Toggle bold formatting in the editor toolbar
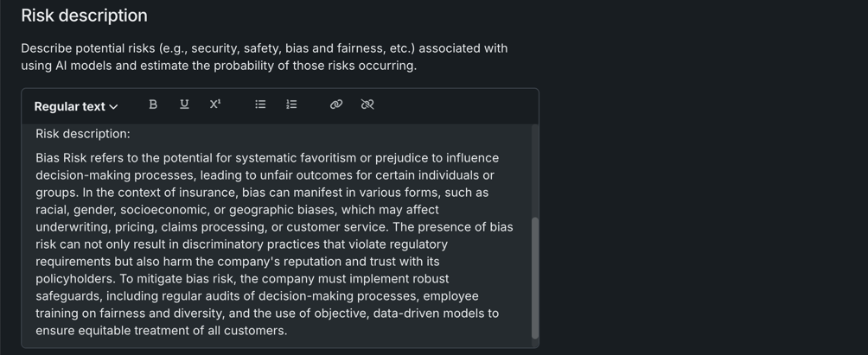The height and width of the screenshot is (355, 868). pyautogui.click(x=153, y=105)
